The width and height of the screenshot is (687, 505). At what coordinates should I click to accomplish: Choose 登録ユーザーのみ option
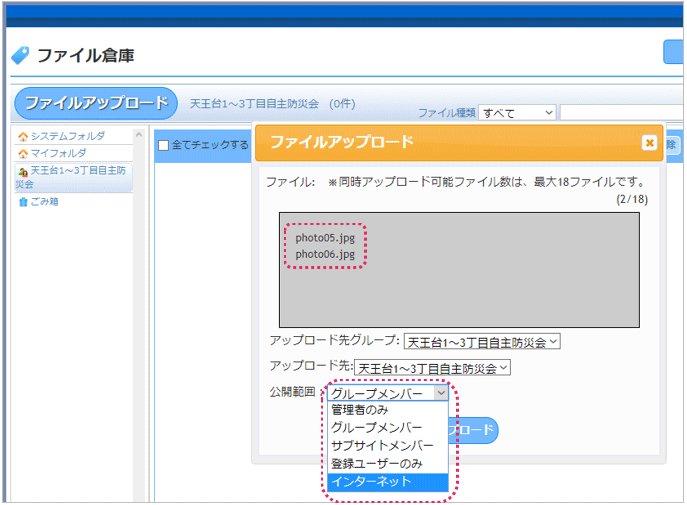[376, 464]
